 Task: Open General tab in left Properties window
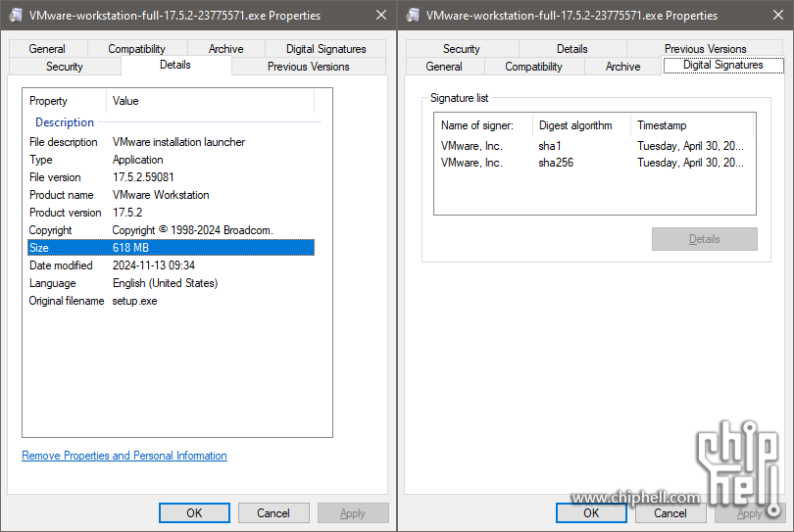pyautogui.click(x=47, y=49)
